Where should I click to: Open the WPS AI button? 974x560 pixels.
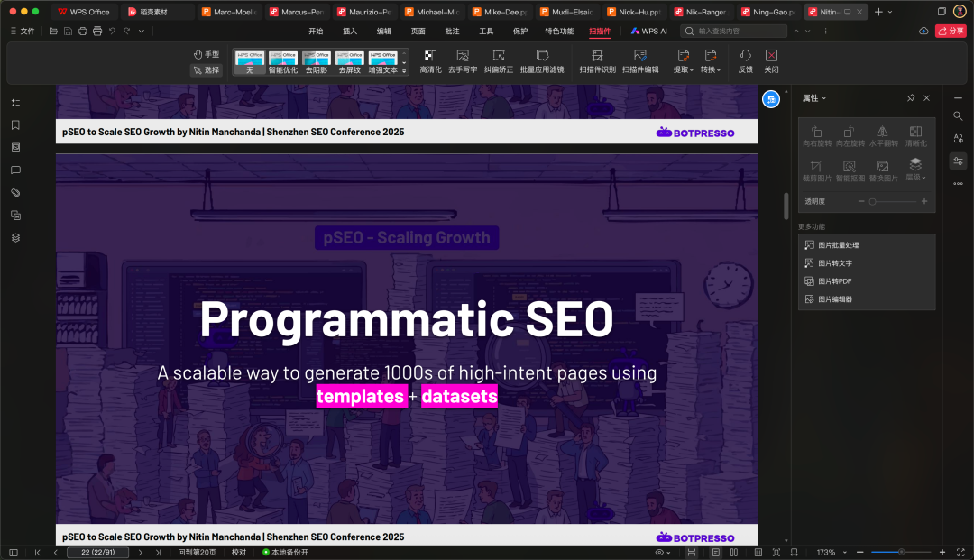[x=648, y=31]
